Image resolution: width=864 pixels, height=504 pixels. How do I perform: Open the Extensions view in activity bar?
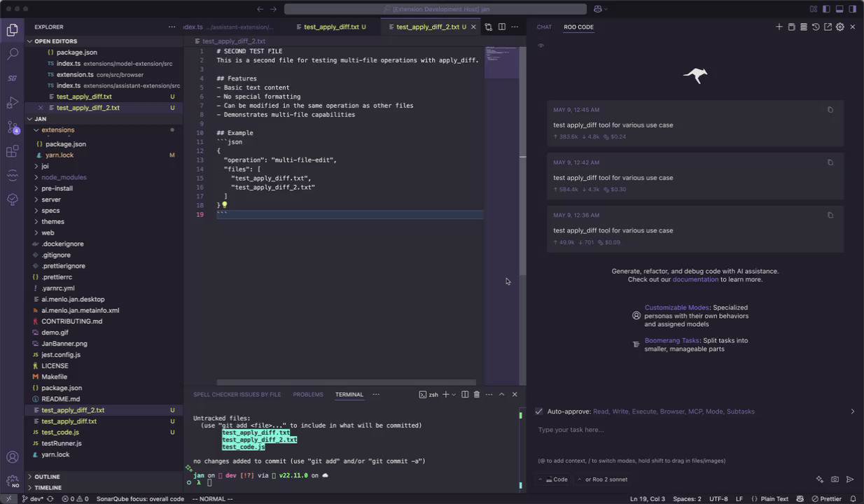pos(12,151)
